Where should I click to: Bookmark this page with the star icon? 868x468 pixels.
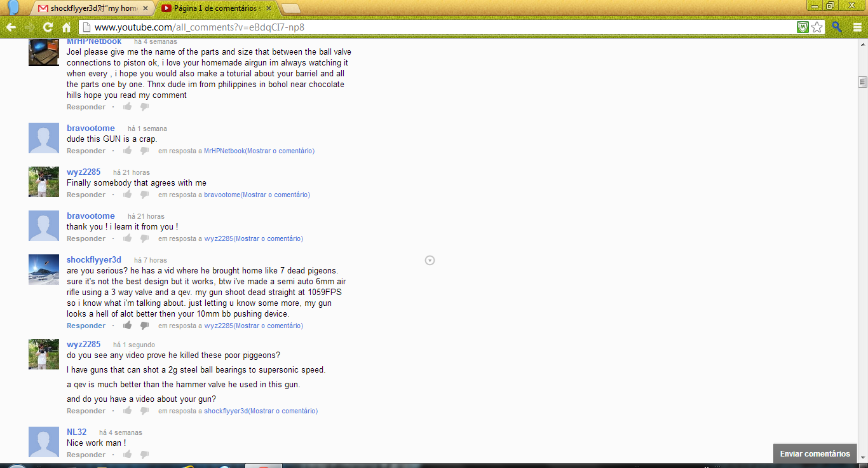[817, 27]
